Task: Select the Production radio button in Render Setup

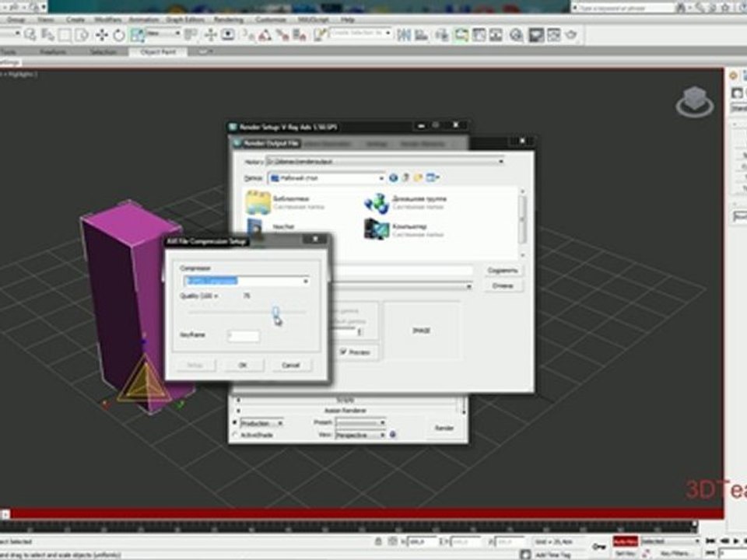Action: [235, 423]
